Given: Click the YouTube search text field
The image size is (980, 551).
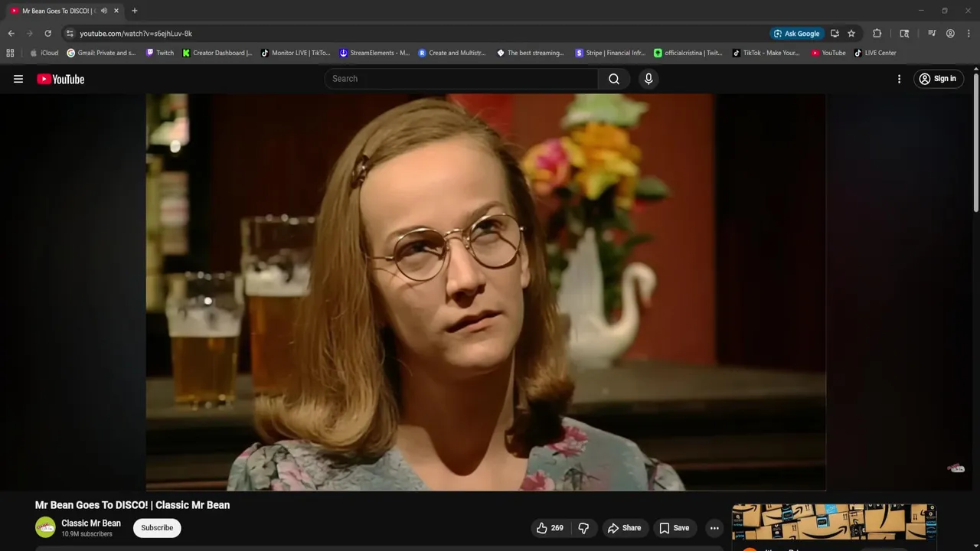Looking at the screenshot, I should 462,79.
